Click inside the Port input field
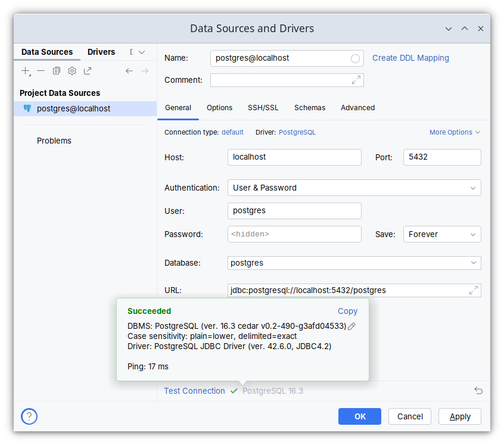This screenshot has width=504, height=445. 442,157
